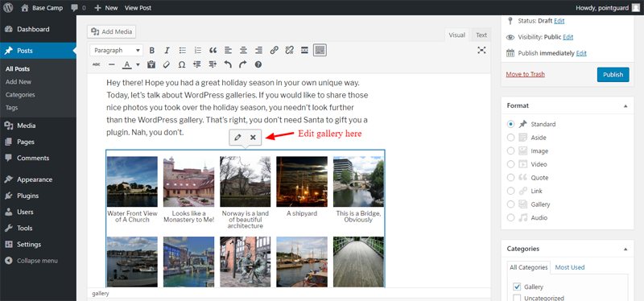
Task: Open text color dropdown arrow
Action: click(138, 64)
